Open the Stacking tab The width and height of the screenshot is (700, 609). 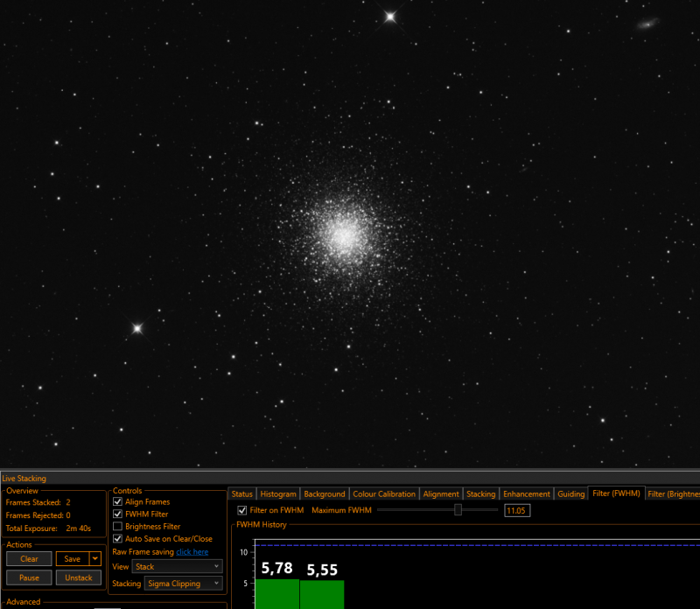click(480, 493)
